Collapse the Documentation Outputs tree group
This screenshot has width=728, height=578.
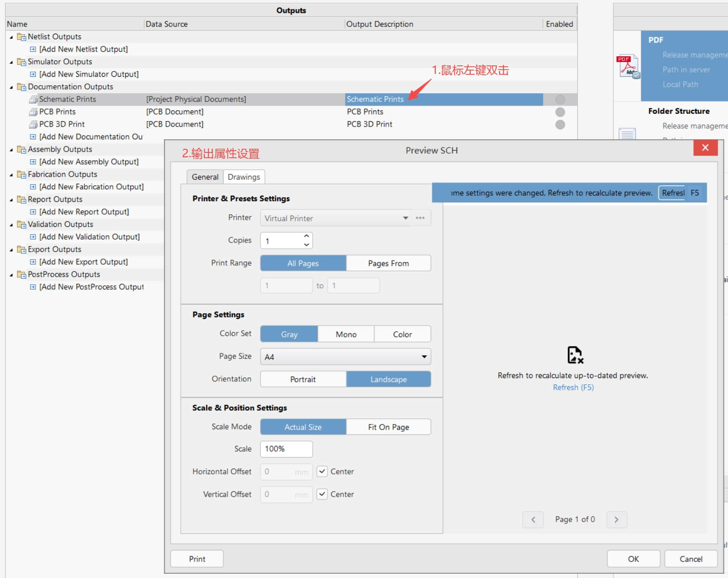coord(11,87)
